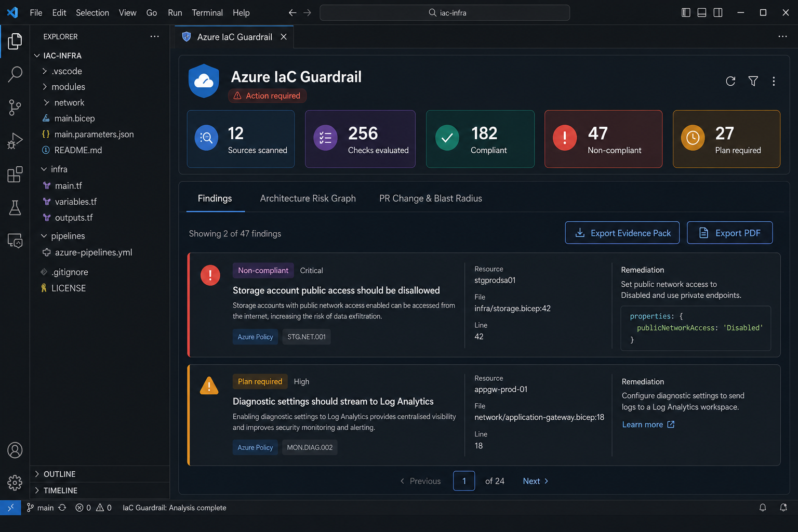Viewport: 798px width, 532px height.
Task: Open the findings filter funnel icon
Action: click(x=753, y=81)
